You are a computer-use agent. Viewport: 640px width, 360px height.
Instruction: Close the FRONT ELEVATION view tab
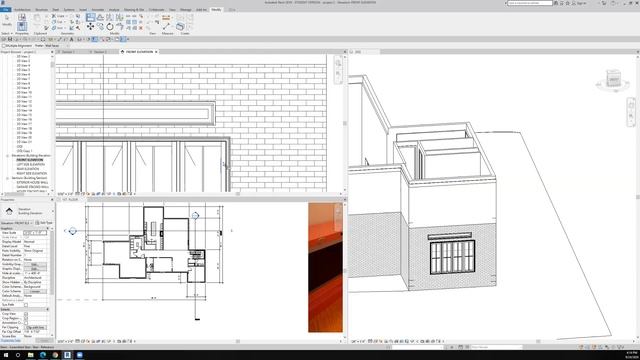[156, 52]
